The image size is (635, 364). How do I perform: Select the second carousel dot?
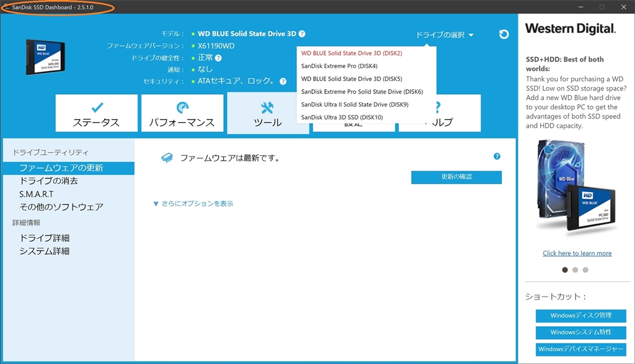click(x=575, y=270)
